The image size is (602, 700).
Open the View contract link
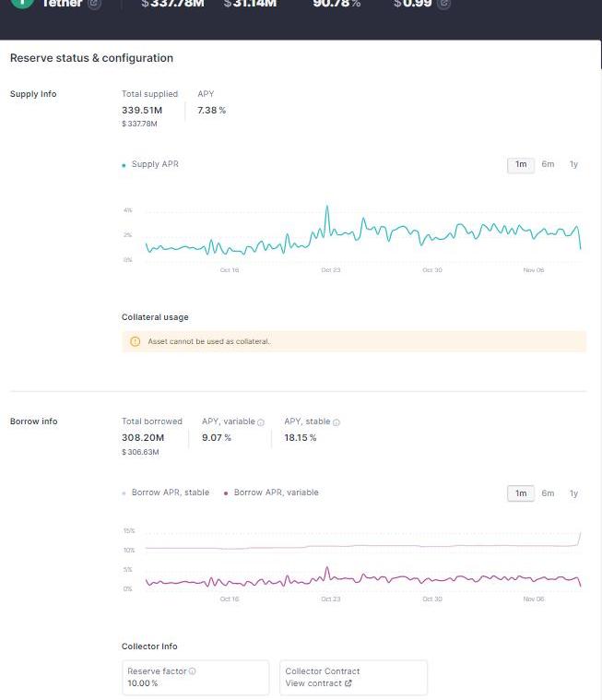[x=313, y=683]
